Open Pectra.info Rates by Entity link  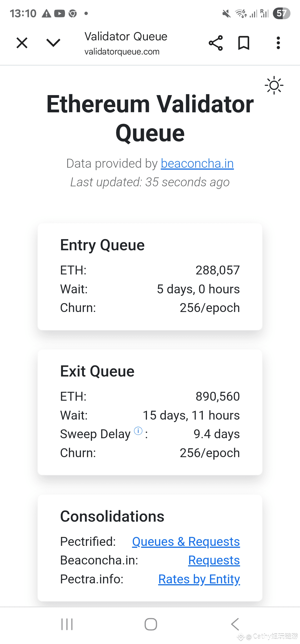(x=199, y=579)
